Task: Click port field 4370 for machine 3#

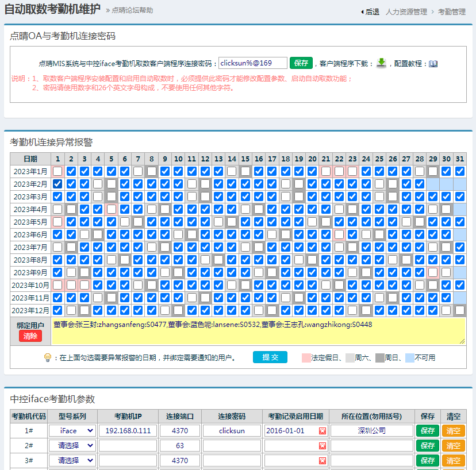Action: 180,461
